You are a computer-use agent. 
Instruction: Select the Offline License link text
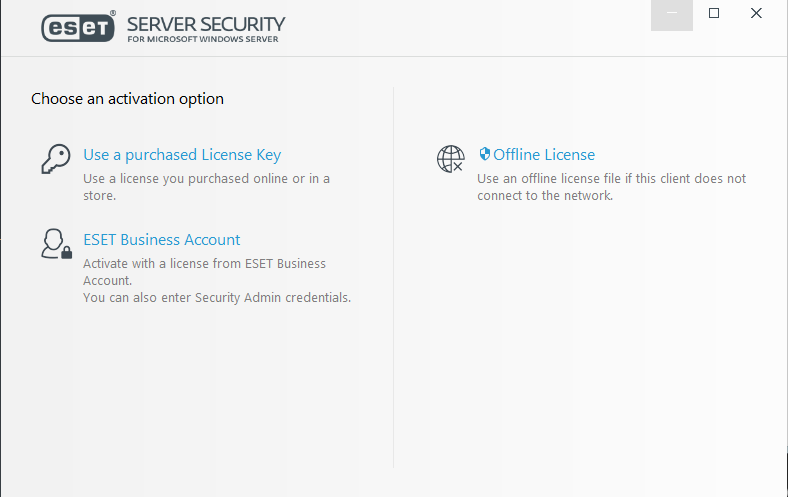[x=544, y=155]
